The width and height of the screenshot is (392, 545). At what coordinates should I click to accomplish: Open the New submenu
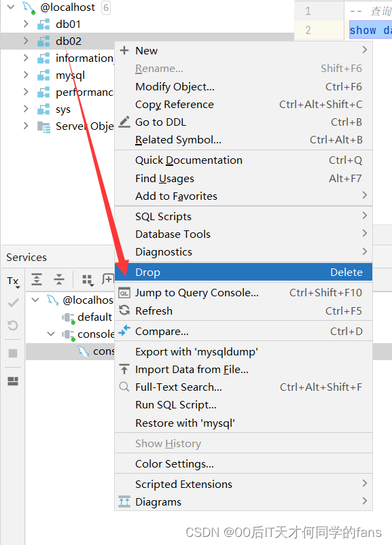point(243,50)
